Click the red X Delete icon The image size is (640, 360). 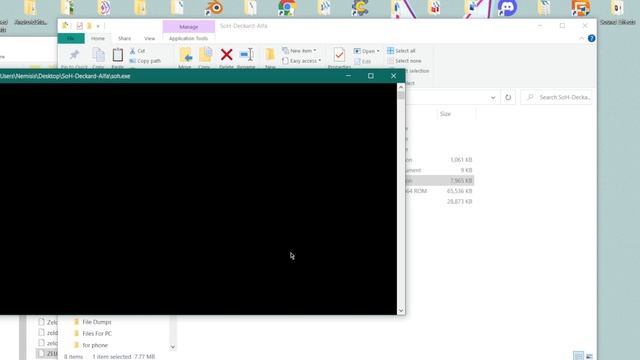click(x=227, y=54)
